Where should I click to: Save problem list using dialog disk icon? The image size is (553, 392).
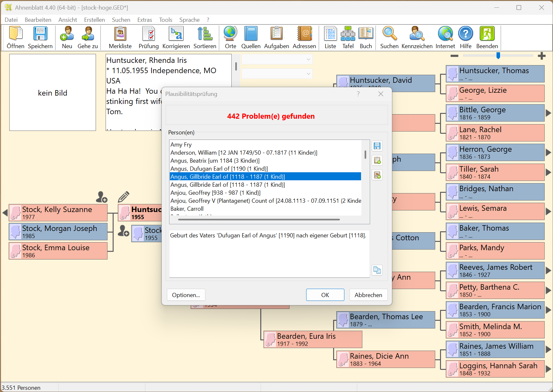(377, 146)
